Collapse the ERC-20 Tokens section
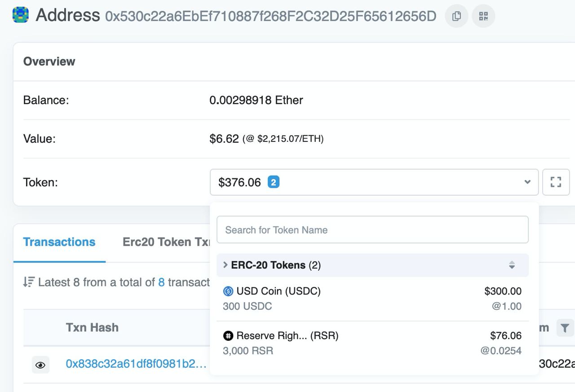This screenshot has height=392, width=575. [x=226, y=265]
